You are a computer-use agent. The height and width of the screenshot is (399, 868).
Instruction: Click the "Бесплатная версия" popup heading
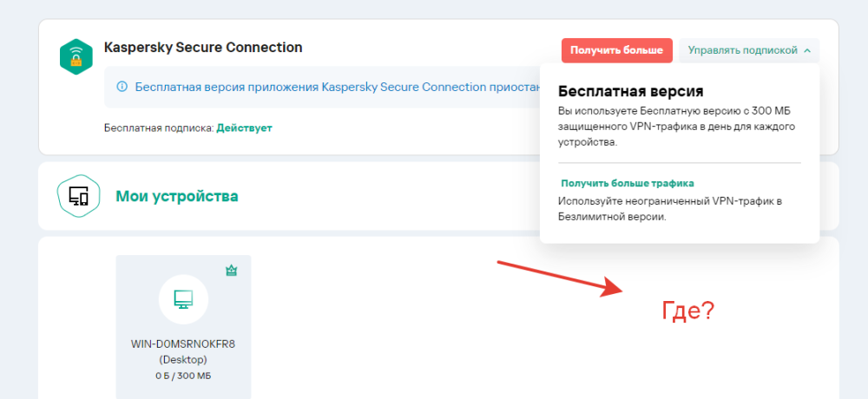click(630, 91)
